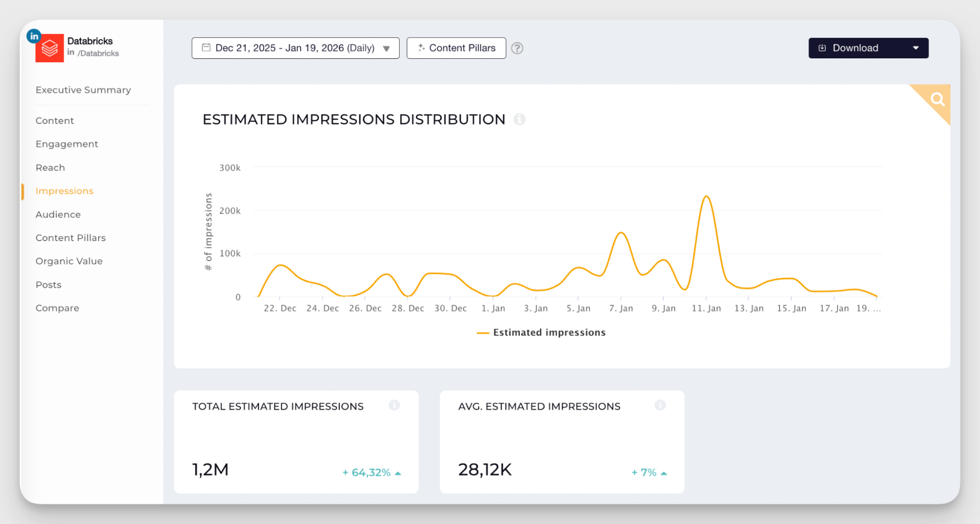Viewport: 980px width, 524px height.
Task: Click the LinkedIn badge icon
Action: coord(34,36)
